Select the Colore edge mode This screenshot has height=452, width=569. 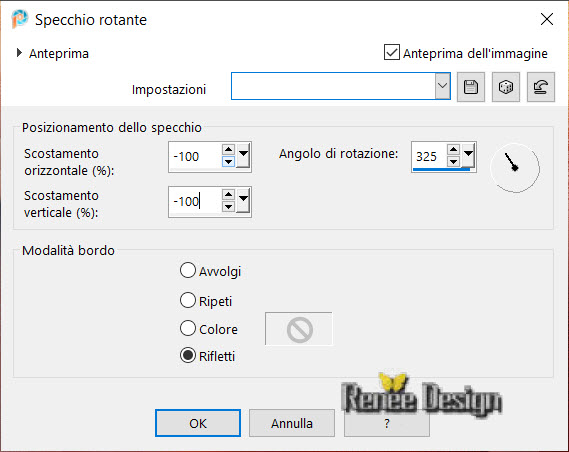[188, 328]
